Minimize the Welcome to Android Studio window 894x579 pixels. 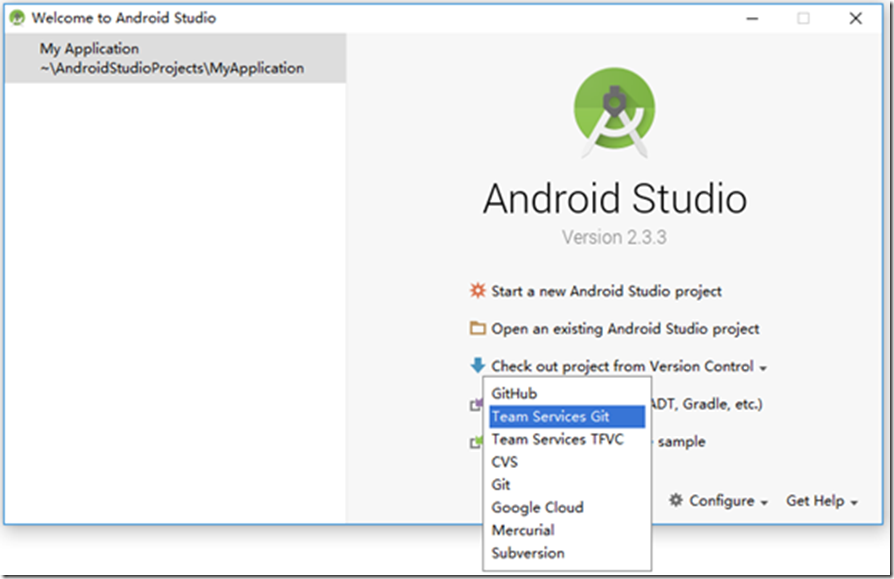(x=753, y=18)
